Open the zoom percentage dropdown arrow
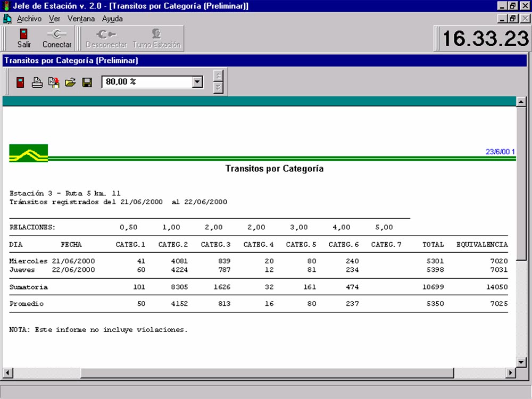Viewport: 532px width, 399px height. coord(197,82)
